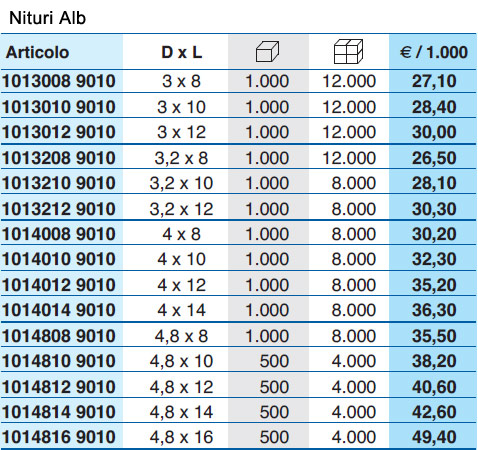Viewport: 478px width, 450px height.
Task: Click article number 1014008 9010
Action: pyautogui.click(x=59, y=234)
